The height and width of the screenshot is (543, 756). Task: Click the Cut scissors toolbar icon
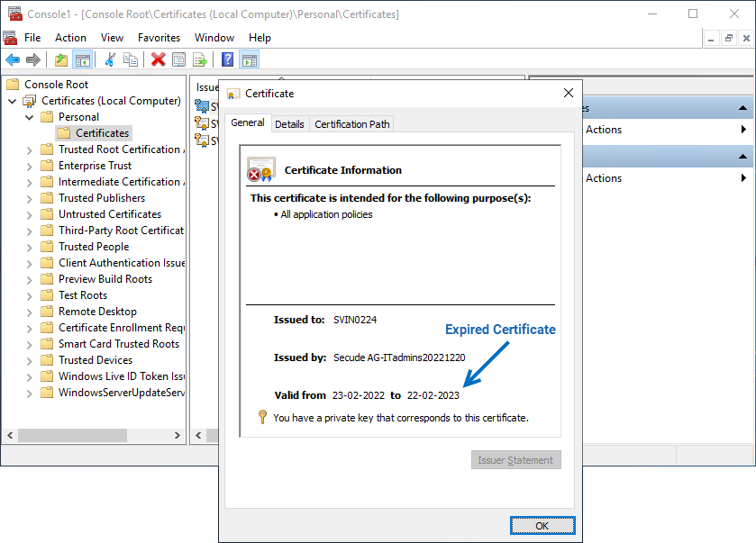point(110,59)
